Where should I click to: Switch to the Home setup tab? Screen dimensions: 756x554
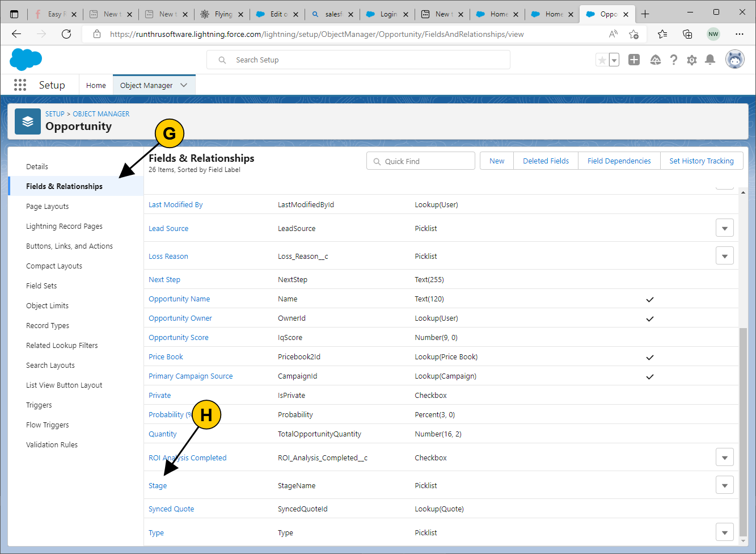tap(96, 85)
